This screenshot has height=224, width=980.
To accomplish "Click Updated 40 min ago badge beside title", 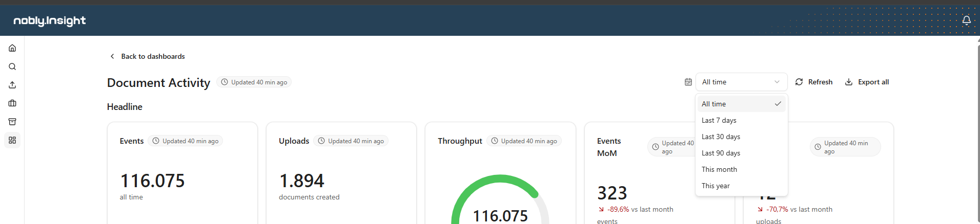I will click(x=254, y=82).
